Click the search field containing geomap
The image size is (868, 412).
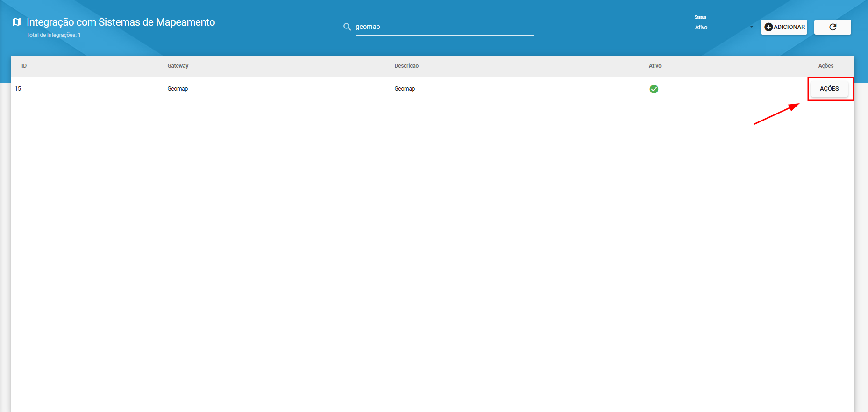[444, 27]
